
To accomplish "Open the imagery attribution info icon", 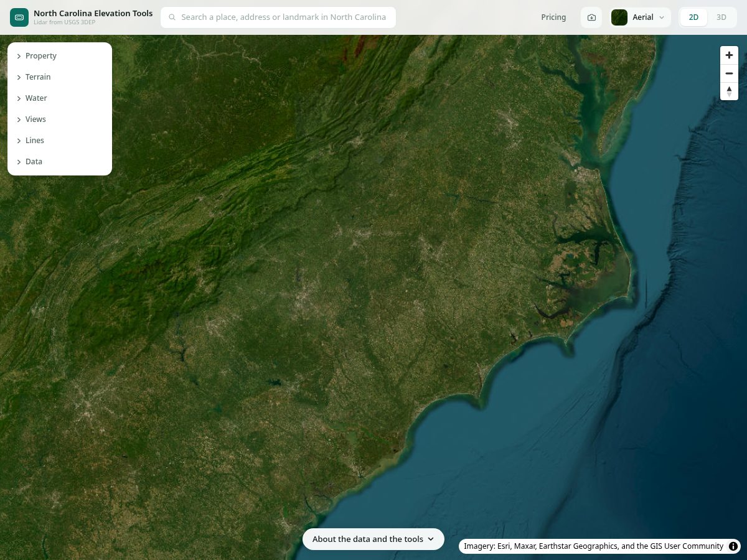I will coord(734,546).
